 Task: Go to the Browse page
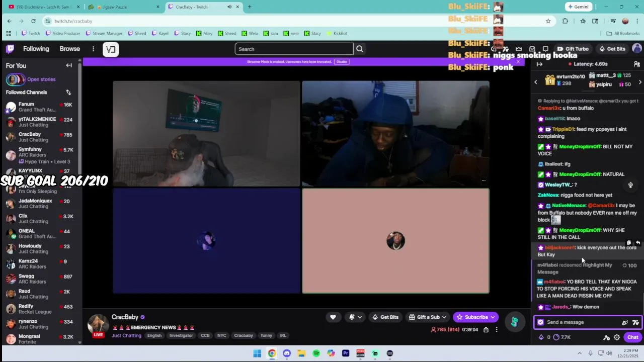coord(70,49)
